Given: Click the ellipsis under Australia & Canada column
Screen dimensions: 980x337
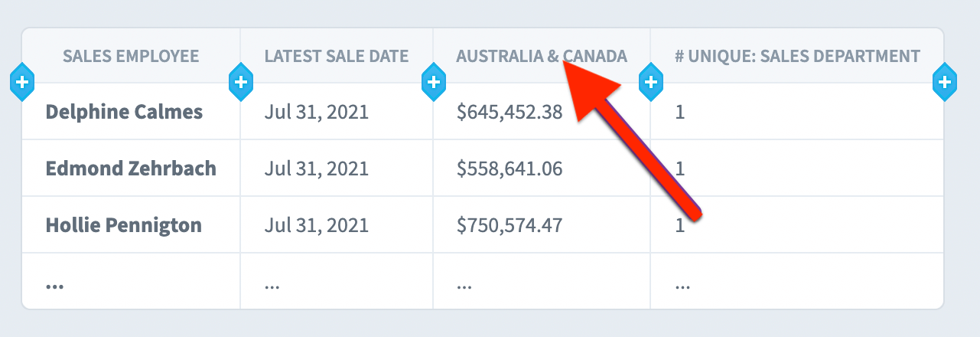Looking at the screenshot, I should [464, 286].
